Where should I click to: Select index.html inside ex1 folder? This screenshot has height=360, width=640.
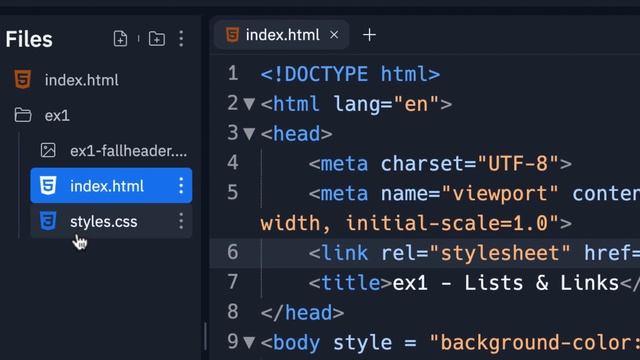111,186
